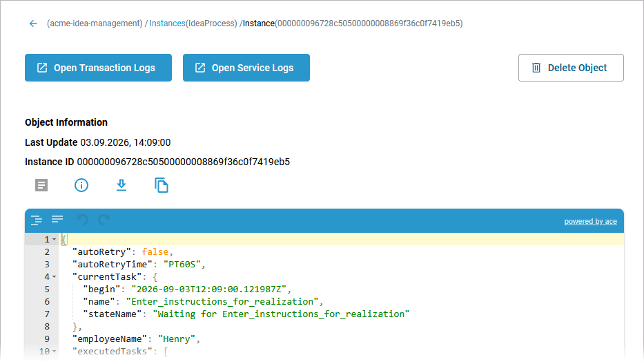Click line number 2 in the gutter

(47, 252)
